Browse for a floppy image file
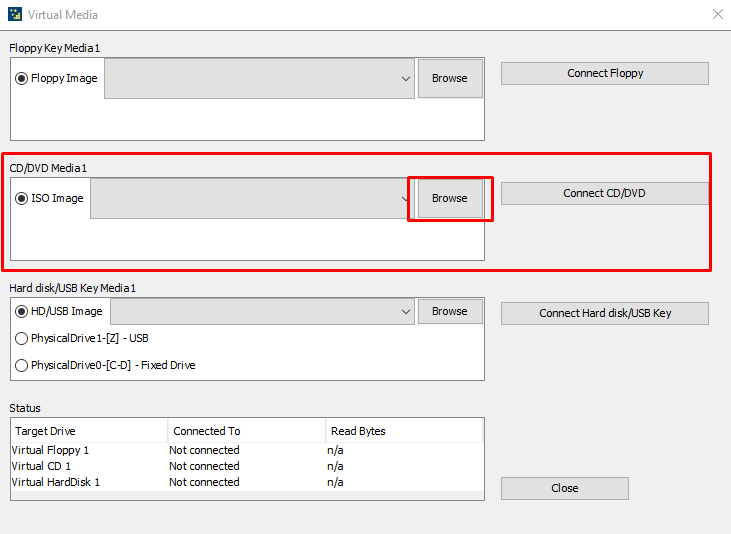 pyautogui.click(x=449, y=78)
